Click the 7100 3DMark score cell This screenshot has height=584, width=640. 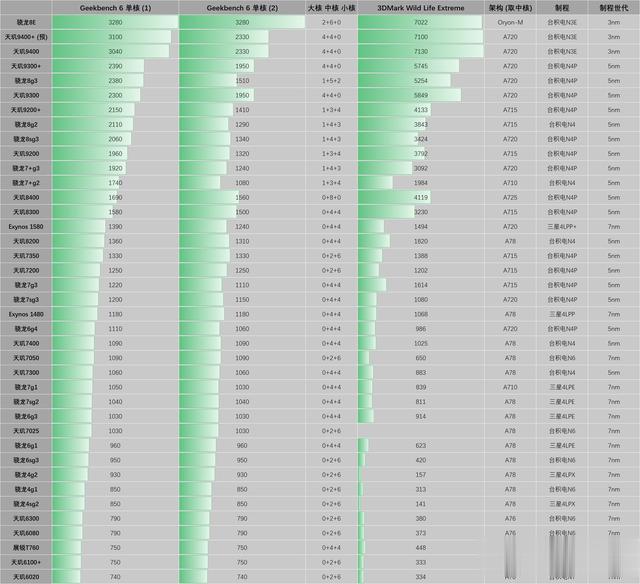pos(421,37)
